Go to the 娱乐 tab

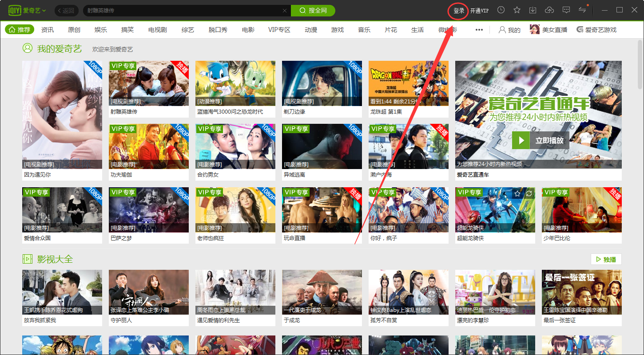coord(101,30)
